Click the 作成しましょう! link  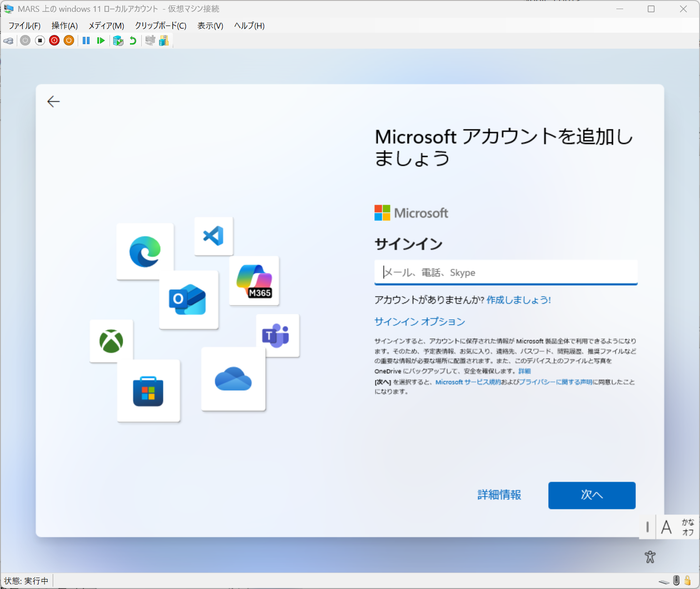pyautogui.click(x=519, y=300)
